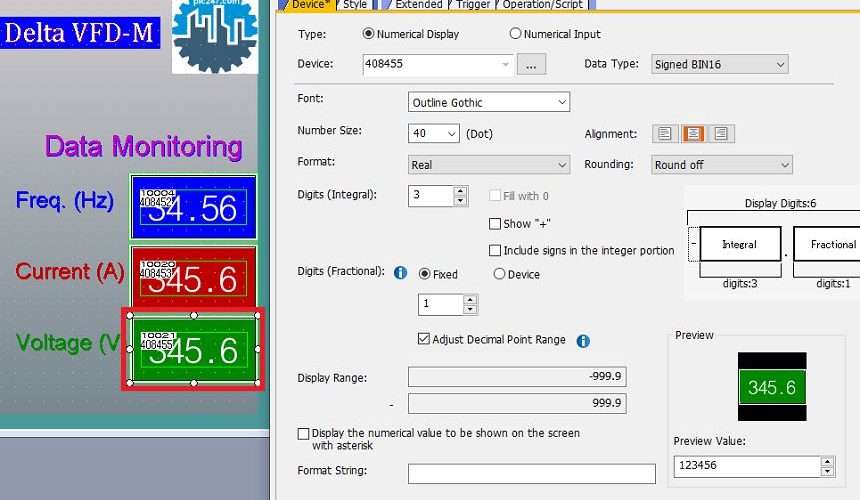Click the Fractional box in digits diagram
This screenshot has height=500, width=860.
point(827,244)
